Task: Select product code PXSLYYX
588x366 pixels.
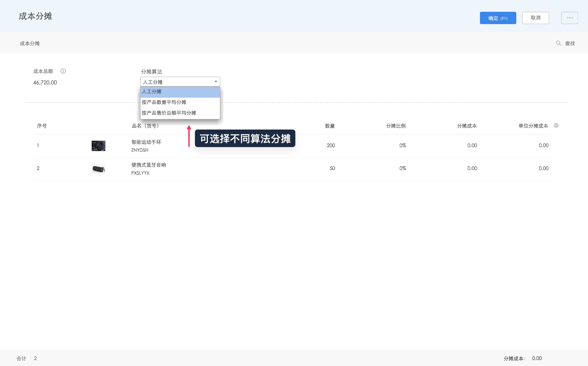Action: click(x=140, y=173)
